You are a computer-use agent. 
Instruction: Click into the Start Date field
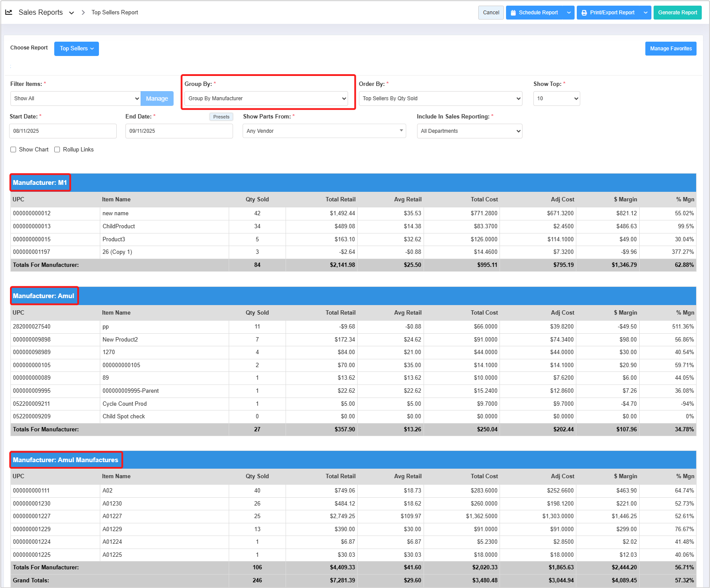click(63, 131)
